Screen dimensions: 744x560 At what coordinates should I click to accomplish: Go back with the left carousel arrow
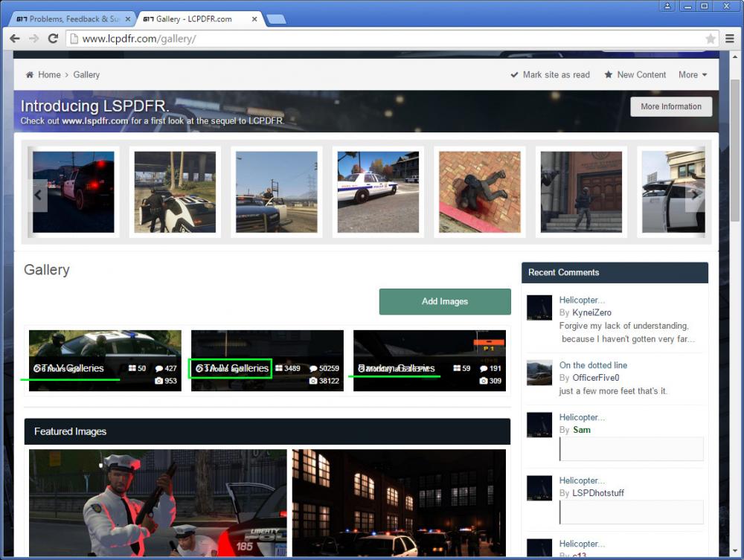[39, 194]
